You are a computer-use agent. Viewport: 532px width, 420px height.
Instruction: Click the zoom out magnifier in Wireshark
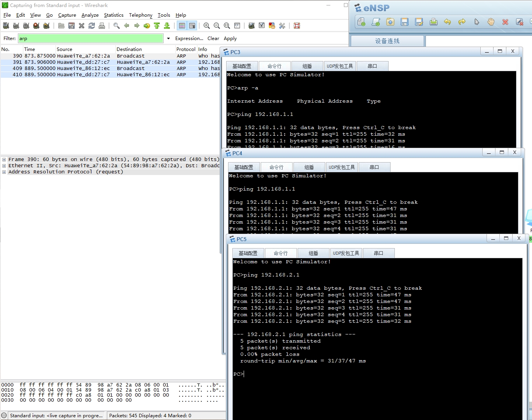(217, 26)
